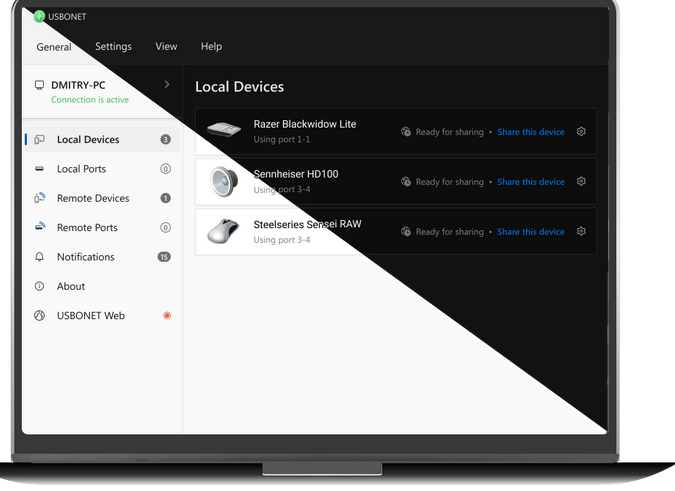Click the 'Connection is active' status text
This screenshot has height=491, width=675.
[90, 100]
